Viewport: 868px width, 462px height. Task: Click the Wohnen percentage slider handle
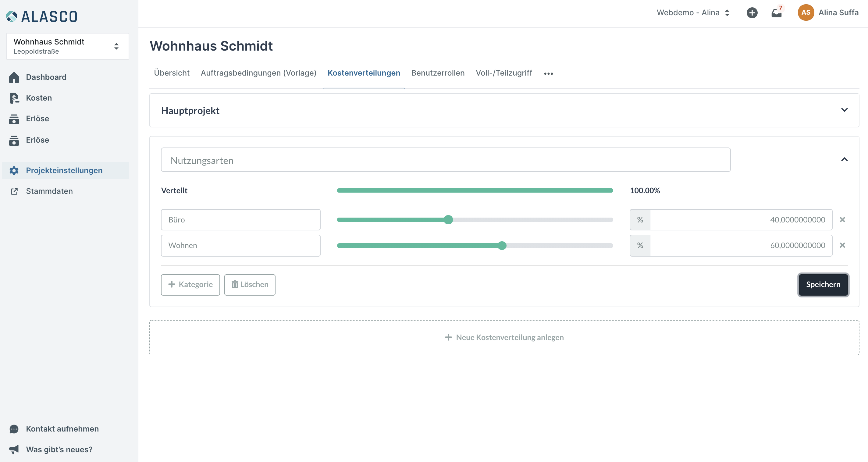point(502,245)
